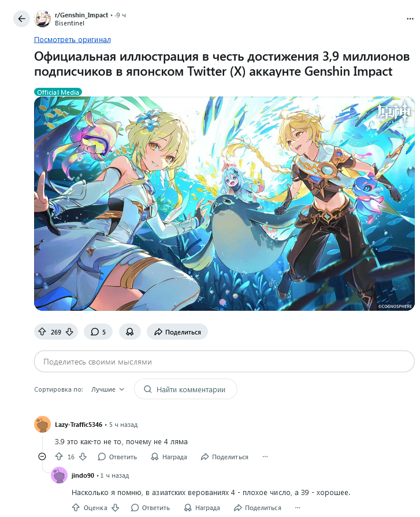Image resolution: width=420 pixels, height=517 pixels.
Task: Upvote jindo90's reply
Action: click(76, 507)
